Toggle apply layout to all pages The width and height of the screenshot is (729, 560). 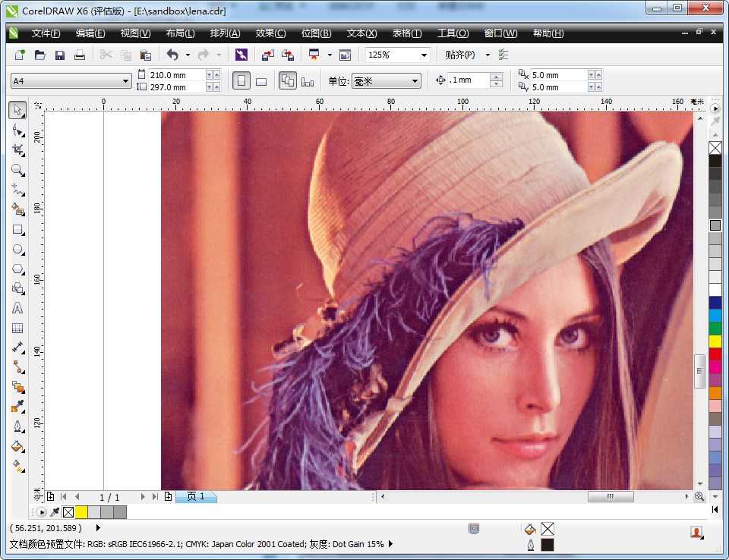point(287,81)
